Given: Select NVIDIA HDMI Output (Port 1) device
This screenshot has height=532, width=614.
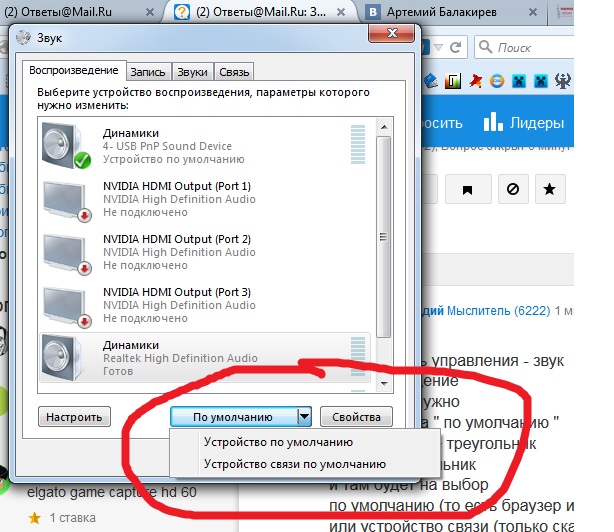Looking at the screenshot, I should pyautogui.click(x=204, y=199).
